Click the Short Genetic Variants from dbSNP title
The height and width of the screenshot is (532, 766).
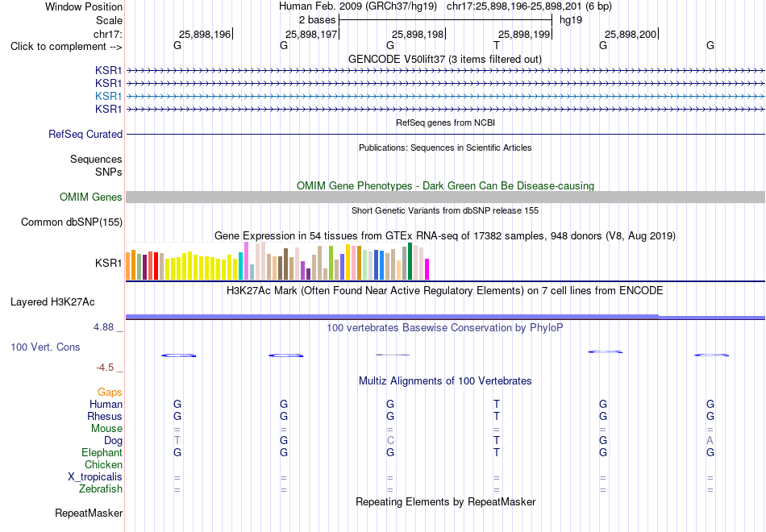(x=445, y=210)
